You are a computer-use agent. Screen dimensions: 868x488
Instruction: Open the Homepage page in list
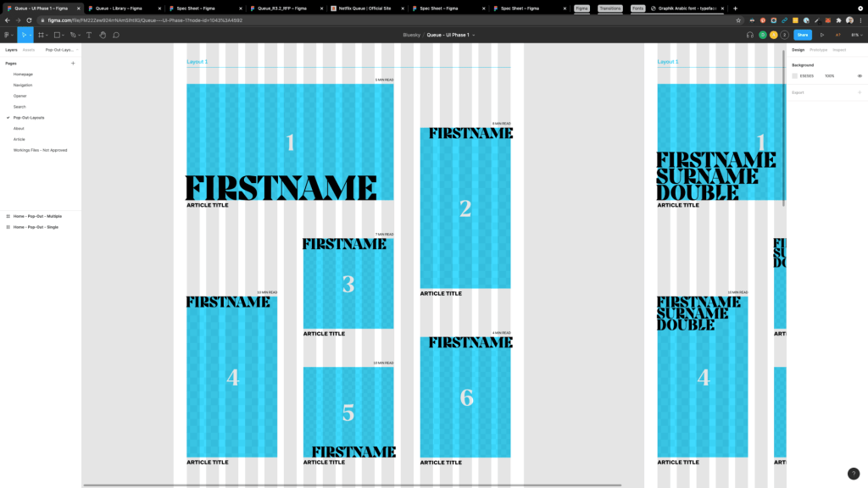(x=23, y=74)
